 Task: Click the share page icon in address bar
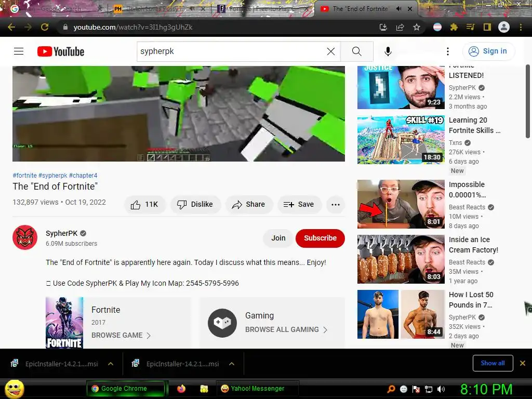point(400,27)
